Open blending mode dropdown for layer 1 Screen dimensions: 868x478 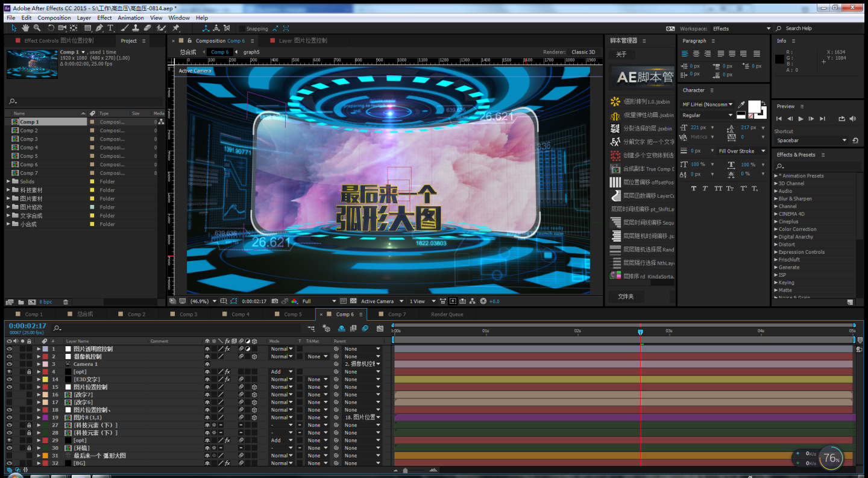coord(281,349)
